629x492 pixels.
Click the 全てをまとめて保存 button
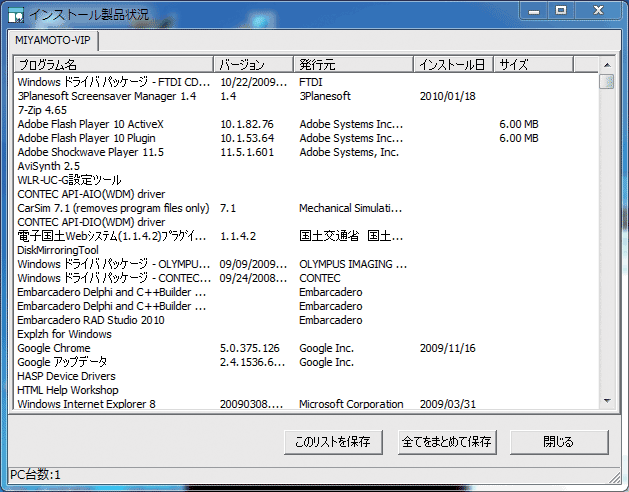[x=447, y=442]
